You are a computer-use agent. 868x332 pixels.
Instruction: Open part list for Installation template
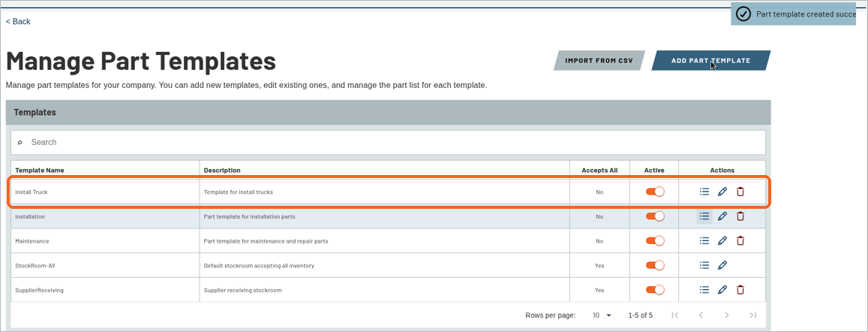pos(704,216)
